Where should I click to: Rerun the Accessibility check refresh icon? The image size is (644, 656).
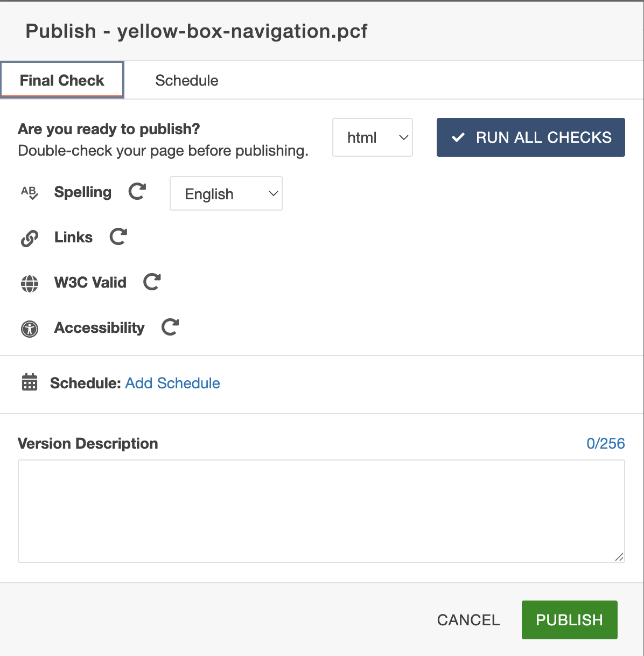(x=170, y=327)
